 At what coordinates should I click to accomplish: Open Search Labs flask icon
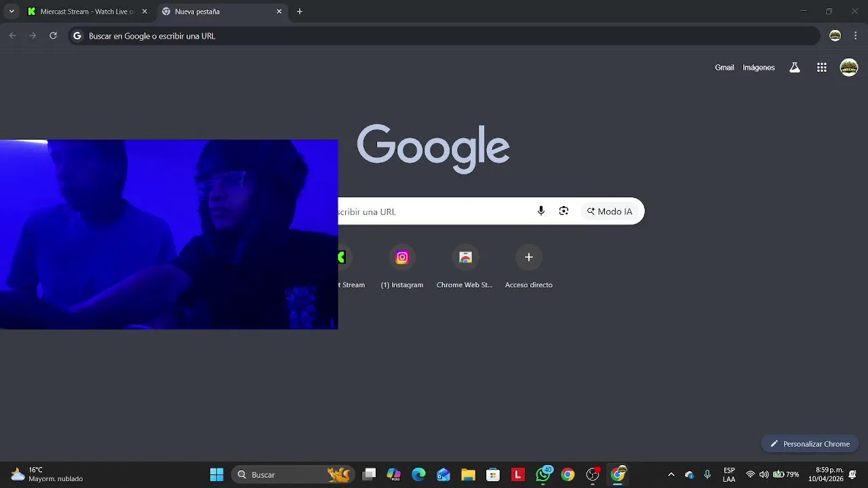(x=795, y=68)
